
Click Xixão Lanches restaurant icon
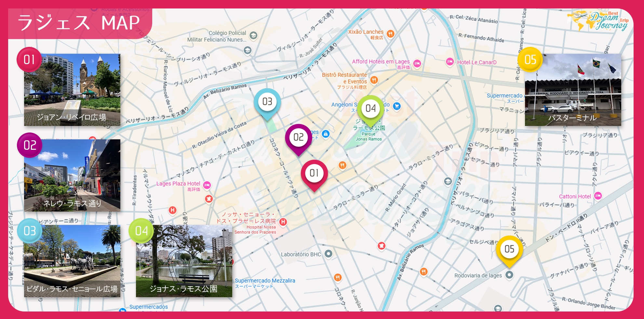tap(391, 33)
